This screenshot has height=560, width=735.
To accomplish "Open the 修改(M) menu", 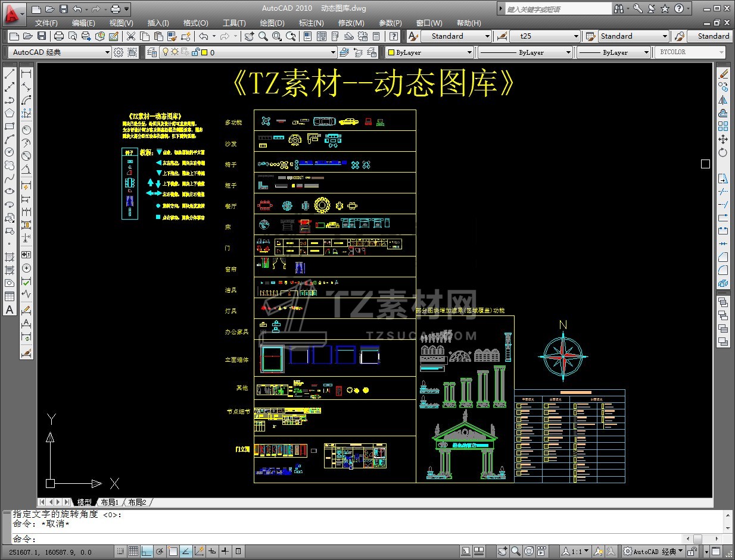I will pos(351,23).
